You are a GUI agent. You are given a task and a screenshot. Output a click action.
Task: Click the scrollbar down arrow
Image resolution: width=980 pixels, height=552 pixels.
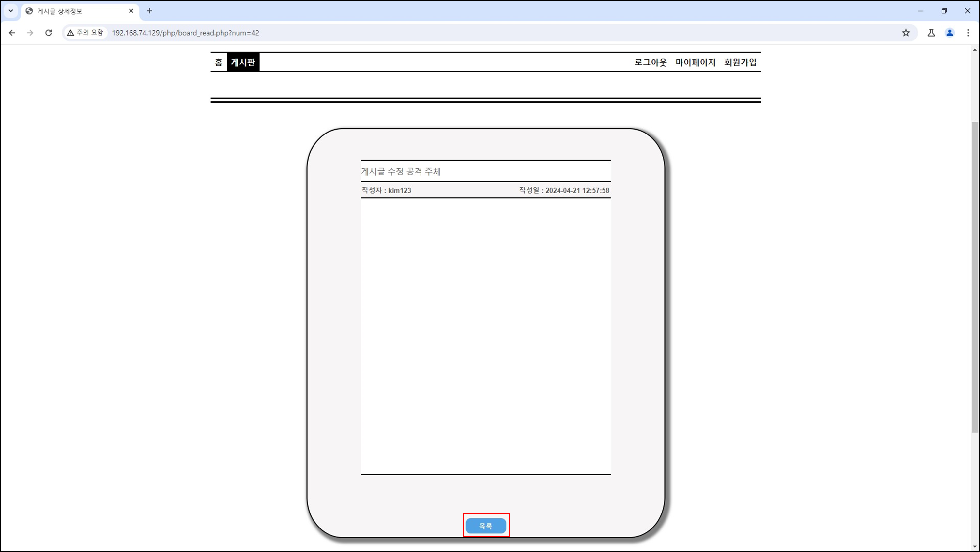[975, 547]
